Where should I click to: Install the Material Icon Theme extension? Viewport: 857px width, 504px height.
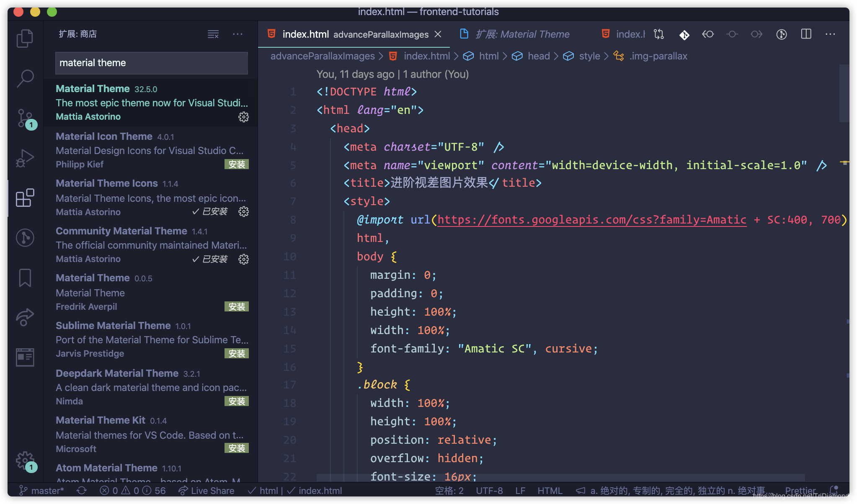[x=237, y=165]
